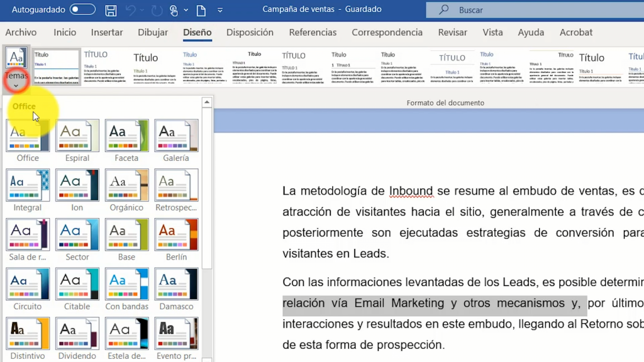Apply the Base theme
644x362 pixels.
[x=126, y=239]
